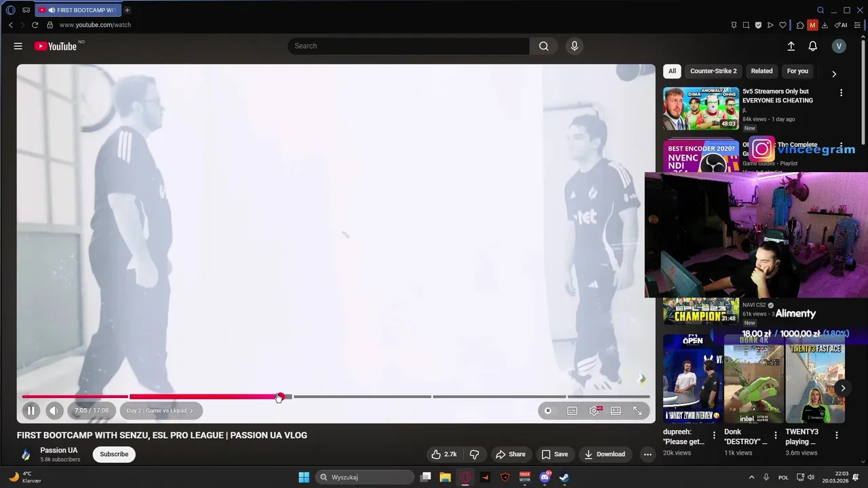
Task: Dislike the video
Action: [x=475, y=454]
